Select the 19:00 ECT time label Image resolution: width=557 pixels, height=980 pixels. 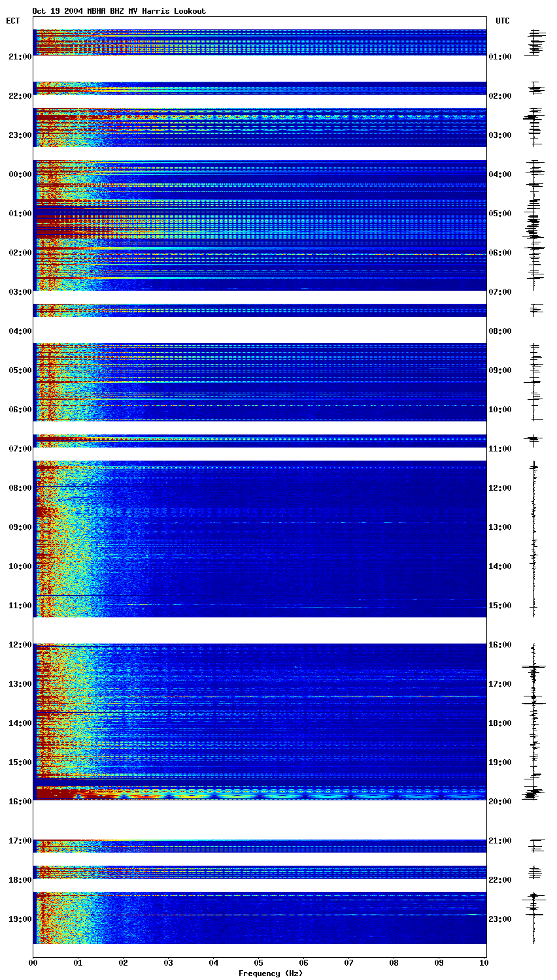(20, 919)
